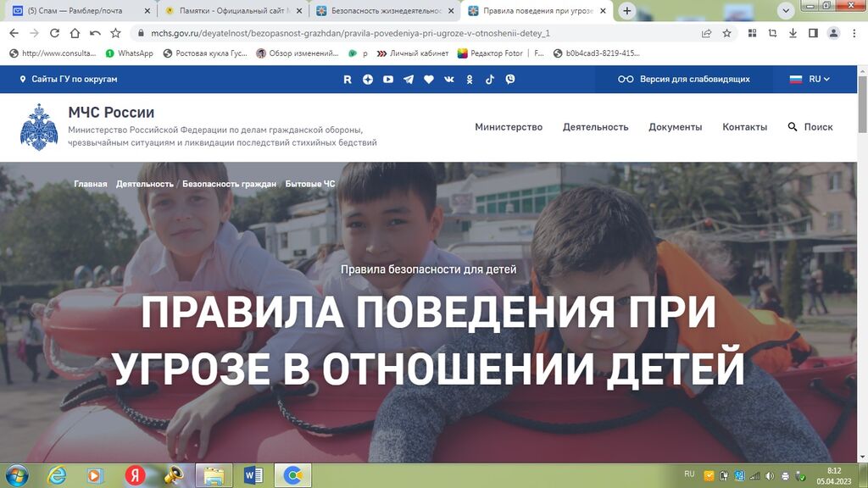868x488 pixels.
Task: Open the 'Сайты ГУ по округам' selector
Action: point(68,79)
